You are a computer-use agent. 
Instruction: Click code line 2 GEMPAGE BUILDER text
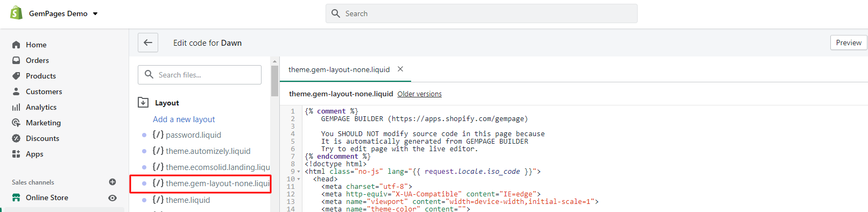425,119
